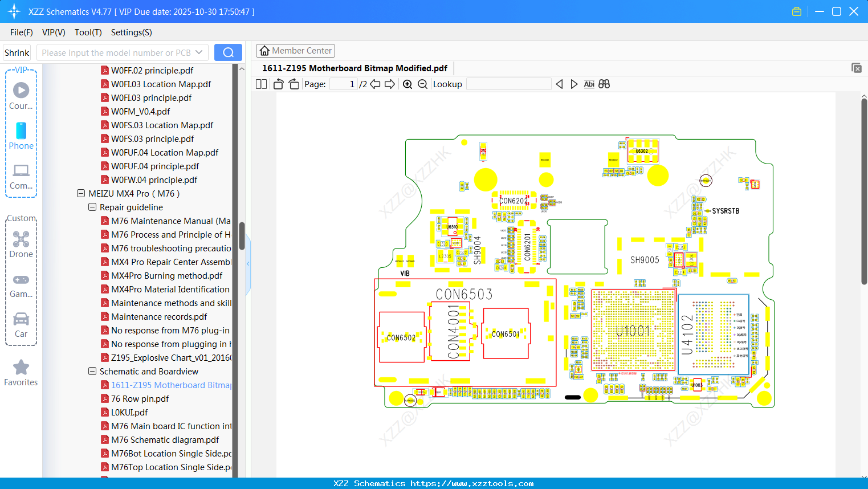Click the briefcase icon in the title bar
The height and width of the screenshot is (489, 868).
(x=796, y=11)
